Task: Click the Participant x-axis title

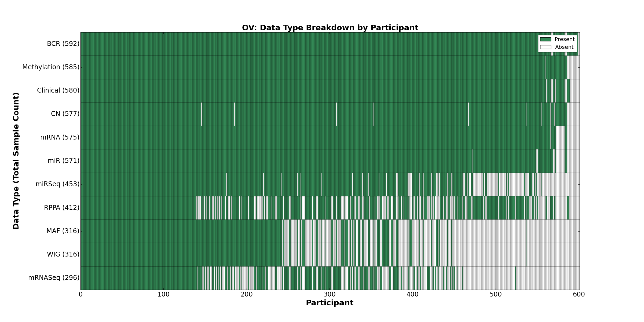Action: (330, 303)
